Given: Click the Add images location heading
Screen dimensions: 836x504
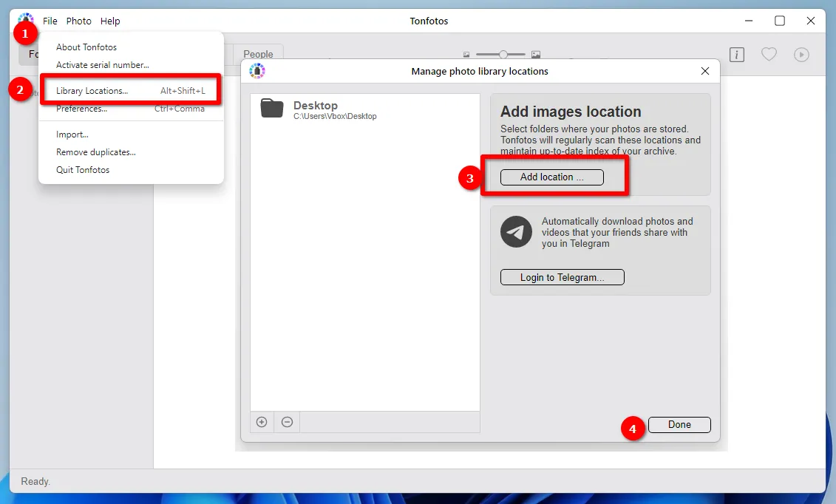Looking at the screenshot, I should point(571,112).
